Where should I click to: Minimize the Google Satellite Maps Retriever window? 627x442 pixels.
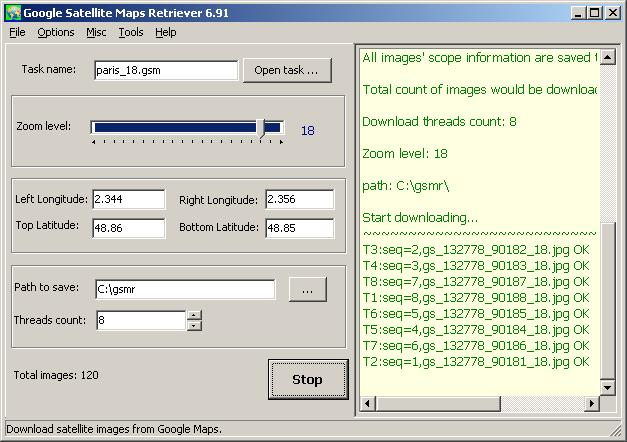[x=577, y=13]
